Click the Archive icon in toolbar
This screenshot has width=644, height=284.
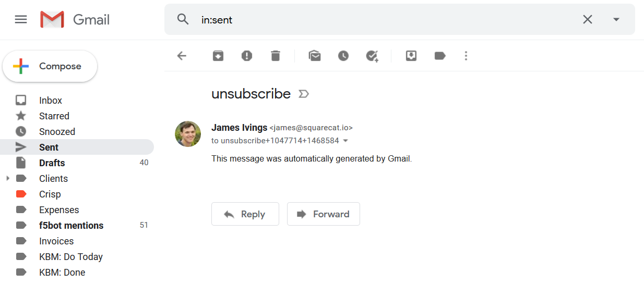point(218,56)
